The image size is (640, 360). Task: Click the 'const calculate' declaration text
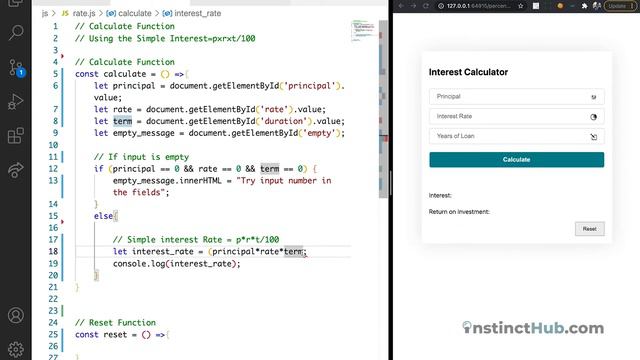coord(110,74)
